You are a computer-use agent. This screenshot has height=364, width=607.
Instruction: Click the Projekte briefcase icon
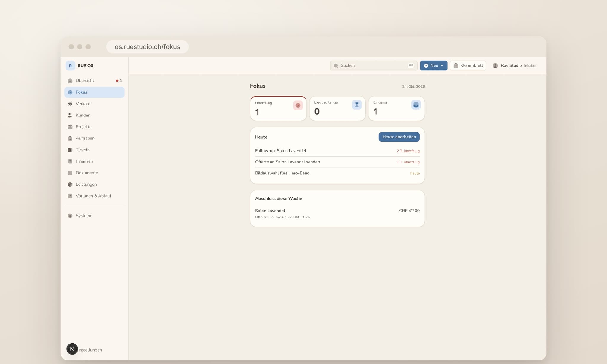point(70,127)
